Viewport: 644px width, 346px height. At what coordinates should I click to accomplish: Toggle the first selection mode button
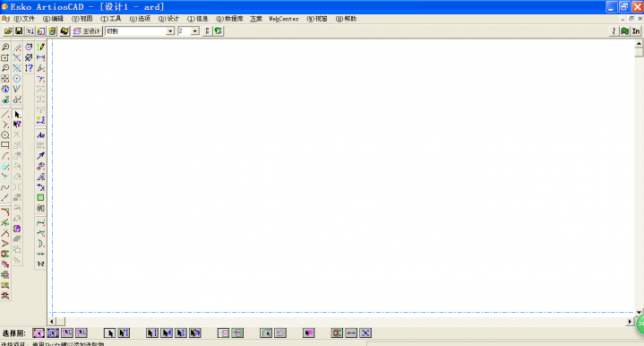[39, 333]
